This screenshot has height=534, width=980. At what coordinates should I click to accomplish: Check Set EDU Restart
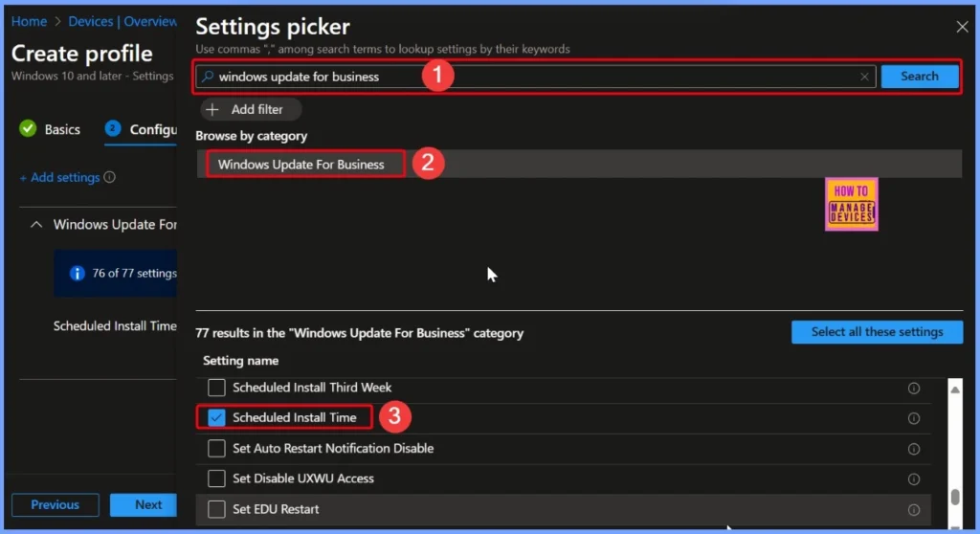coord(216,509)
